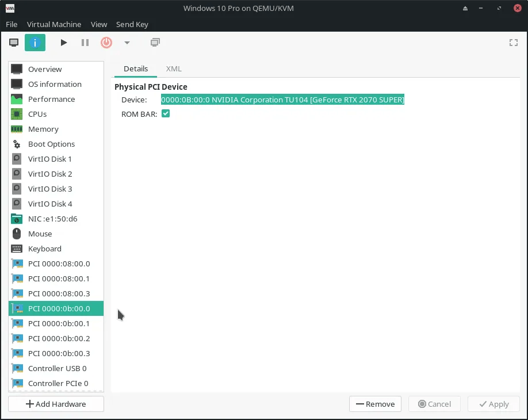Start the virtual machine with play icon

point(64,43)
